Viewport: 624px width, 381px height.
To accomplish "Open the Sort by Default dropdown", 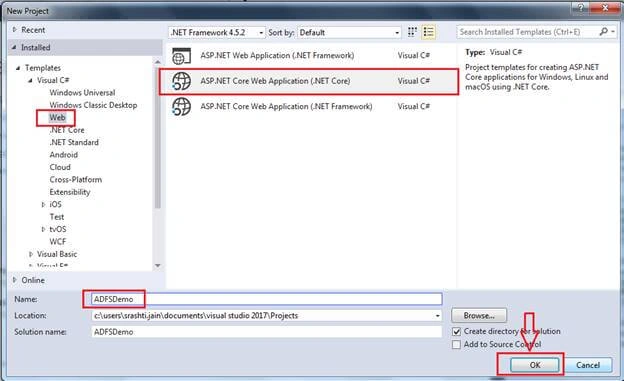I will pyautogui.click(x=349, y=33).
